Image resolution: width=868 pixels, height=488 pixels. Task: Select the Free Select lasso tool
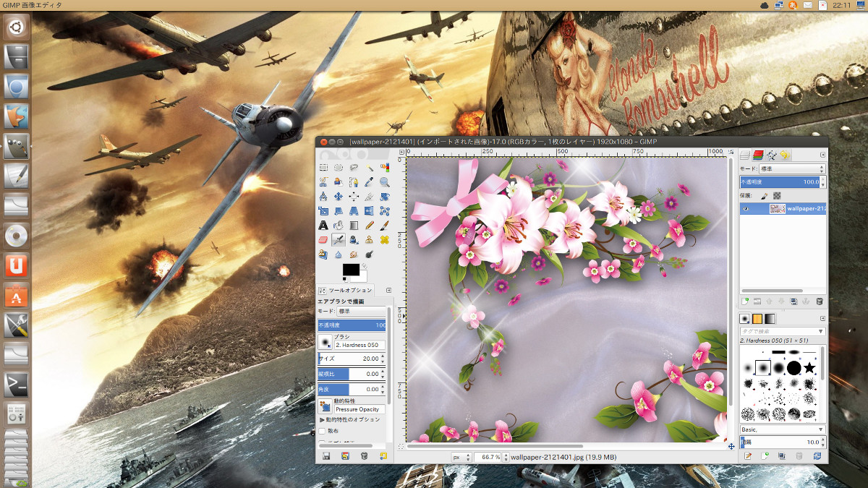click(354, 167)
